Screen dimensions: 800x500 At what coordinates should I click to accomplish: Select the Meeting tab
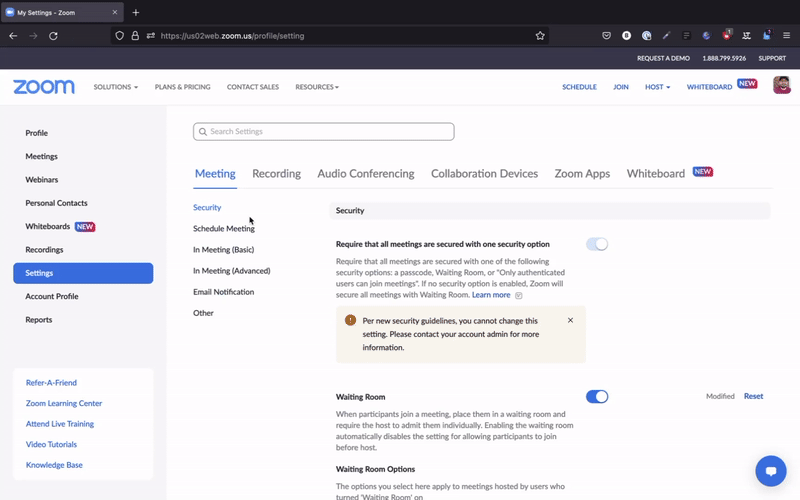pos(215,174)
